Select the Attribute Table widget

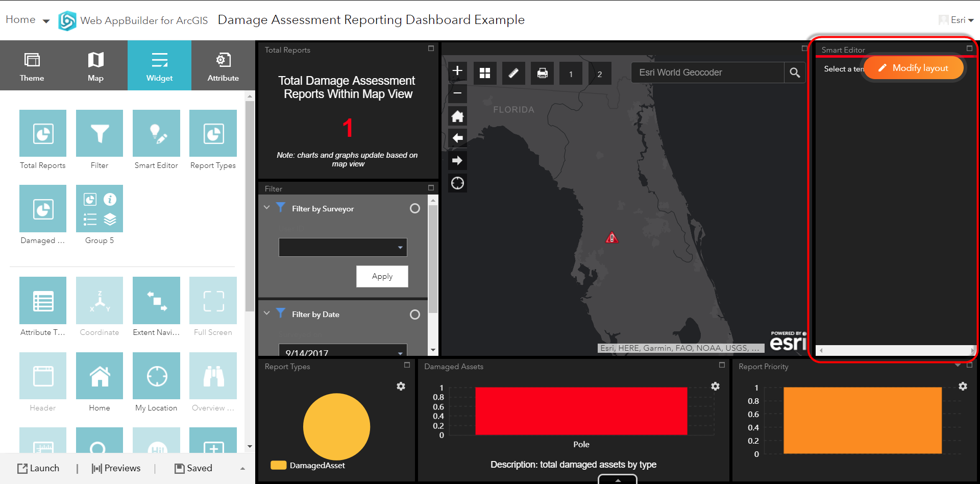coord(43,300)
